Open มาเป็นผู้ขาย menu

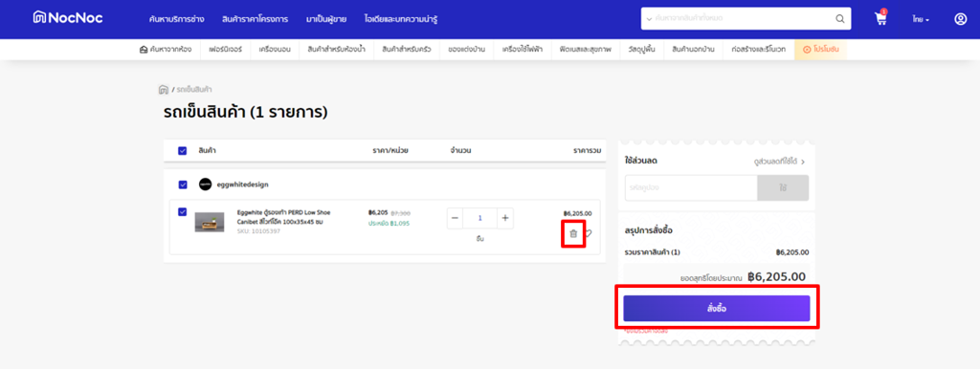(326, 19)
